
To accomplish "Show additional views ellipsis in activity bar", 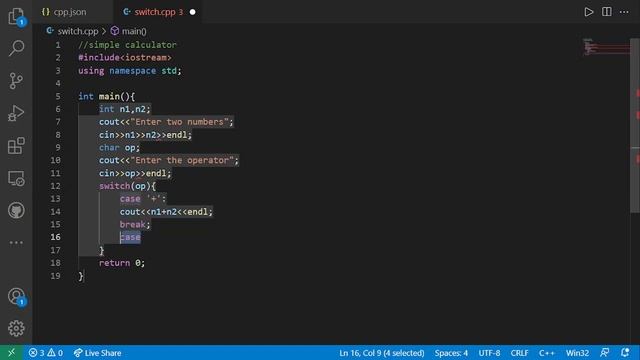I will pos(16,242).
